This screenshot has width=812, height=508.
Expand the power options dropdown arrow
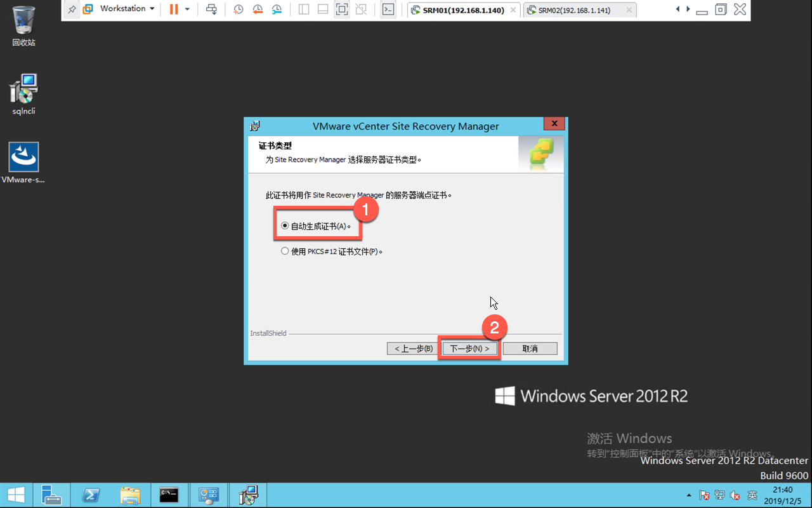coord(187,10)
